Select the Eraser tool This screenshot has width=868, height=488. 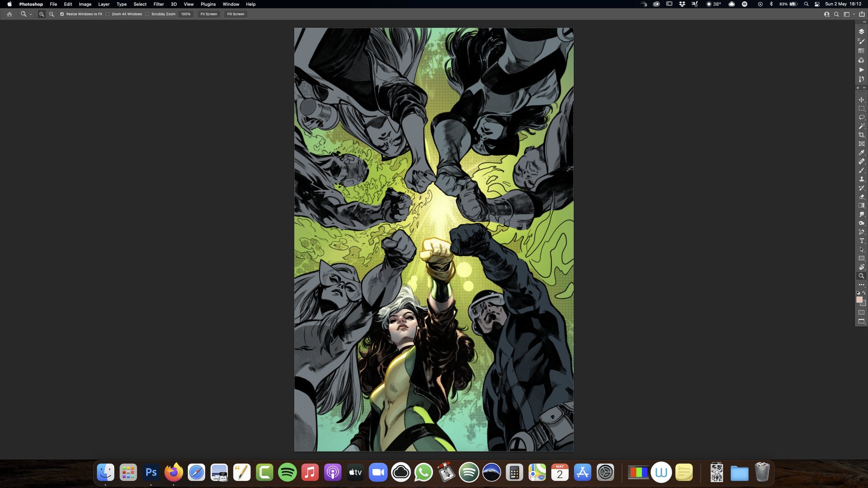click(861, 197)
